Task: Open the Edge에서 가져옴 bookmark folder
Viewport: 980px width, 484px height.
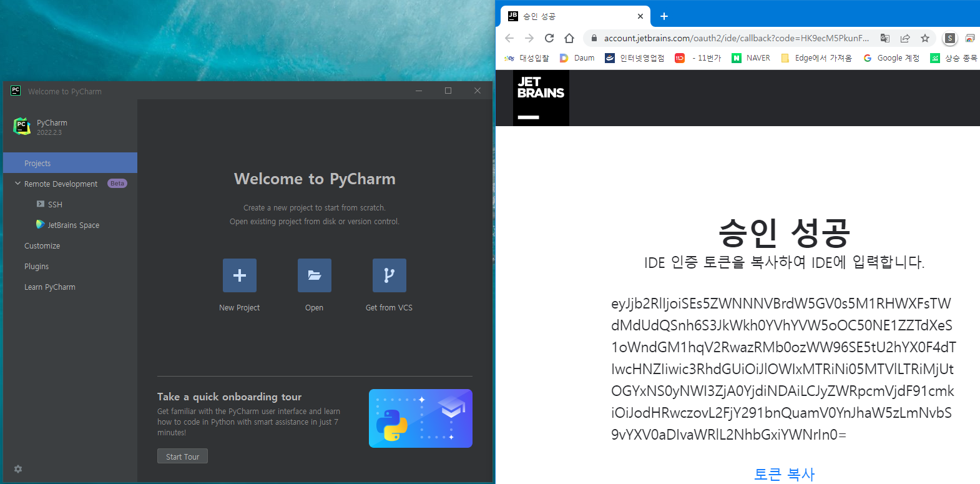Action: click(816, 58)
